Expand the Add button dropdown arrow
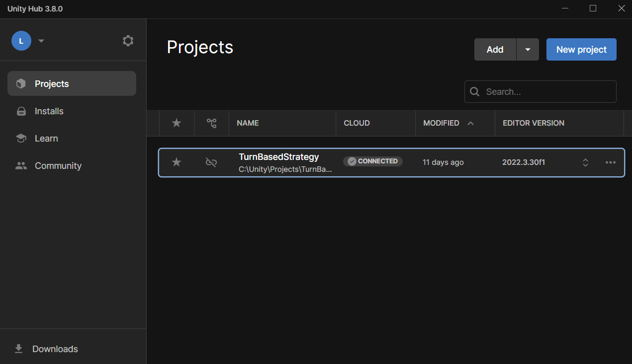Viewport: 632px width, 364px height. [528, 50]
